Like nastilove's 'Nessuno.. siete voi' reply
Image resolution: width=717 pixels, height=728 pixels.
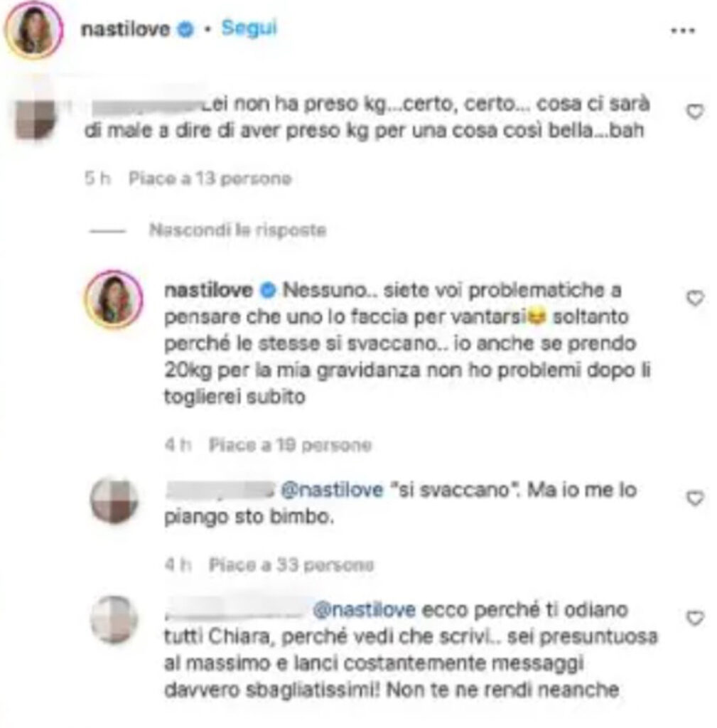[x=695, y=298]
